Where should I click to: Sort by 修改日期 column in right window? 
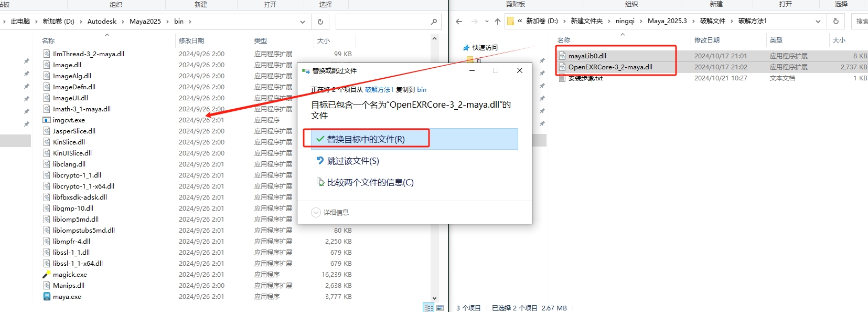(707, 40)
